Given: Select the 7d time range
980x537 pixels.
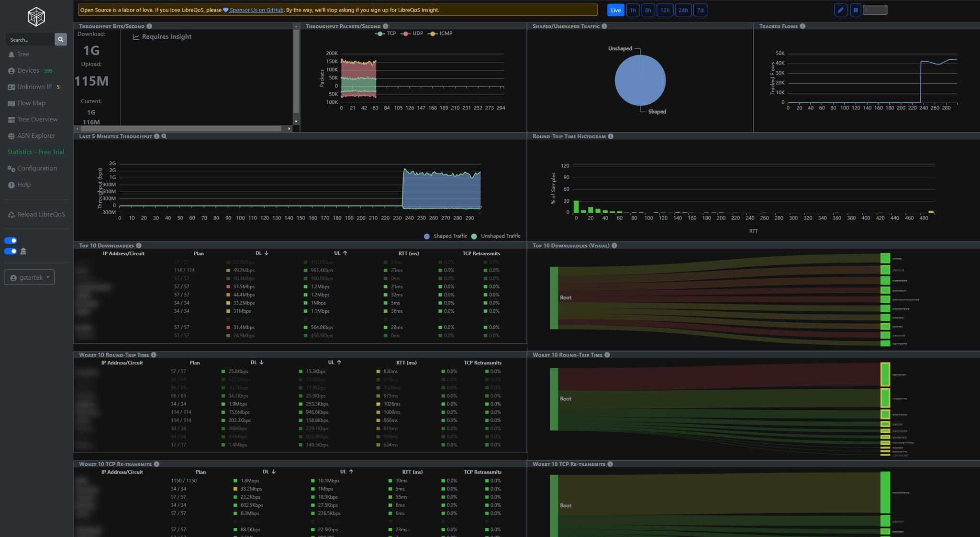Looking at the screenshot, I should point(700,10).
